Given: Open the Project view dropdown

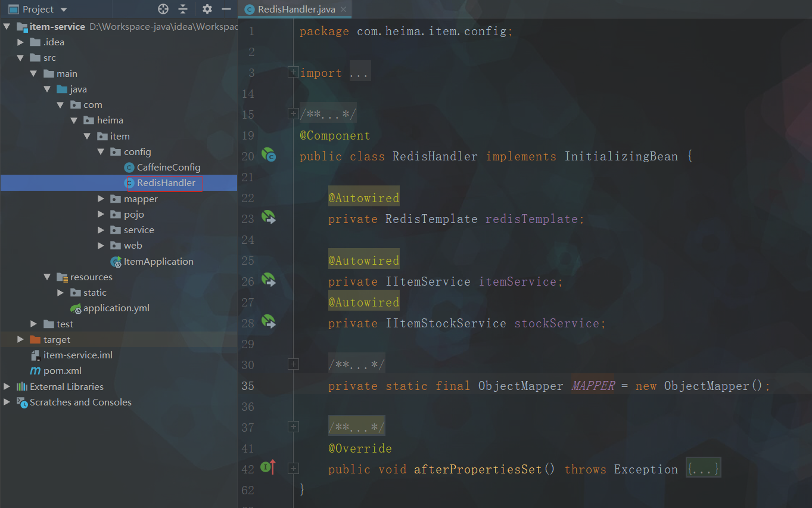Looking at the screenshot, I should click(64, 10).
